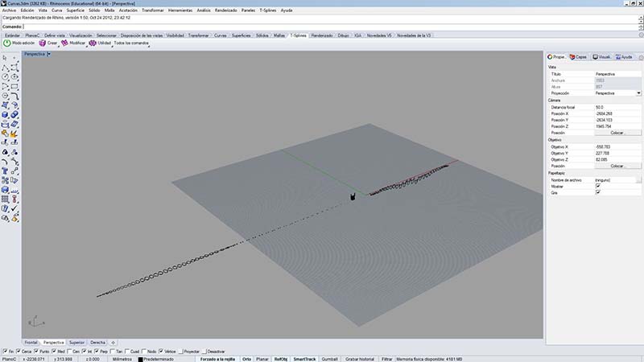This screenshot has width=644, height=362.
Task: Select the Box solid tool
Action: click(5, 114)
